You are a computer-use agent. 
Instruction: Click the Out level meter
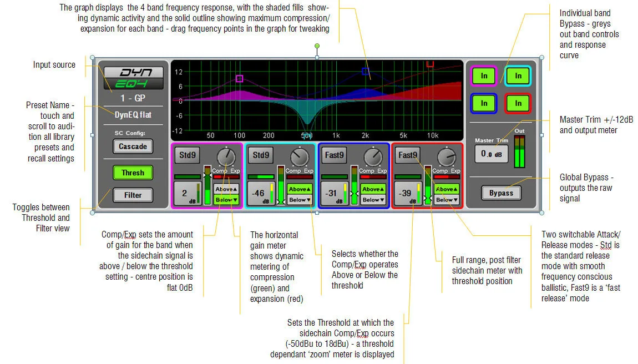(x=520, y=152)
